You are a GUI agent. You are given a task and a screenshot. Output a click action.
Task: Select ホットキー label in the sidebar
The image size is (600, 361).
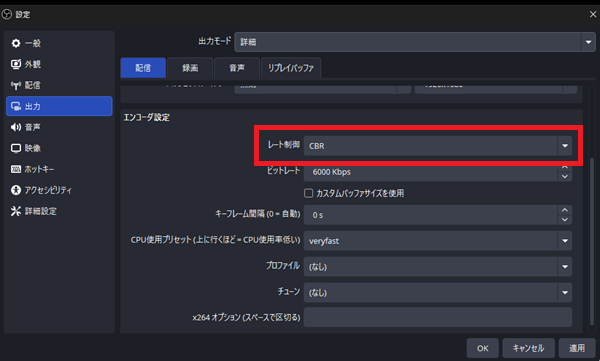39,169
